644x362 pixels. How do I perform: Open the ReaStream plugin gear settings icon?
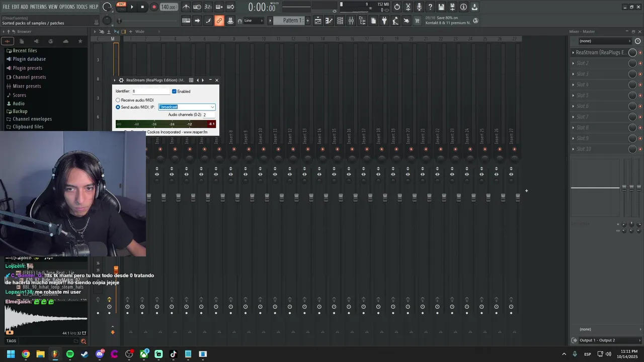point(121,80)
